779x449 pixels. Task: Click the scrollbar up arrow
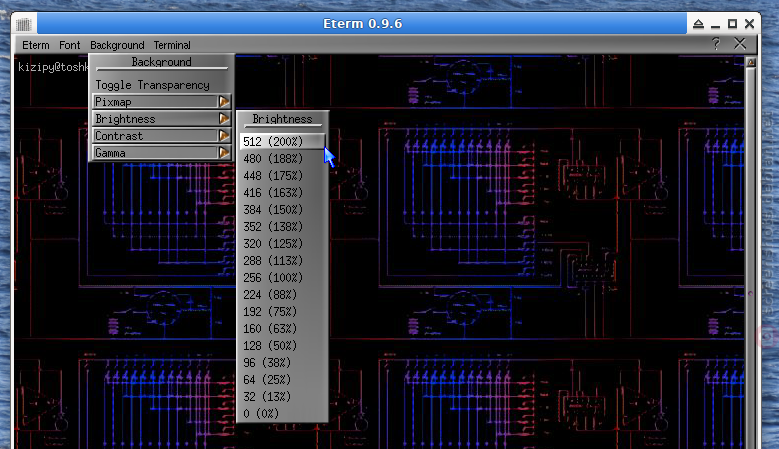click(751, 63)
